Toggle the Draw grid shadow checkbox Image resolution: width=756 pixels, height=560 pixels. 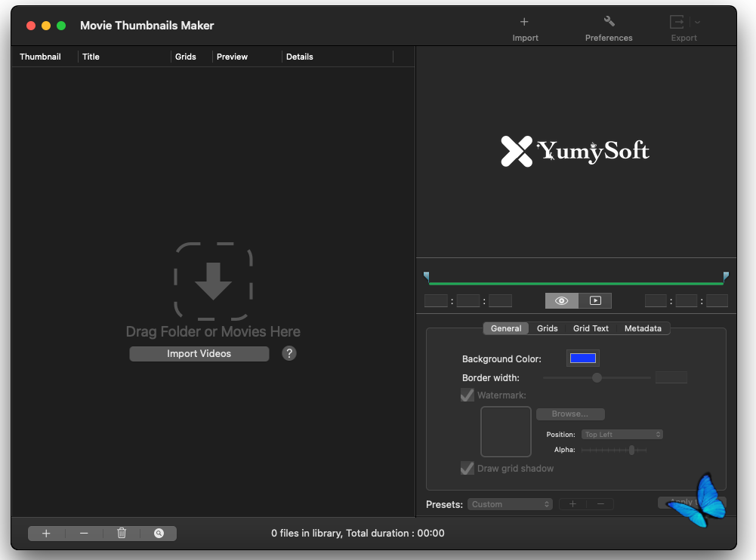[x=467, y=469]
